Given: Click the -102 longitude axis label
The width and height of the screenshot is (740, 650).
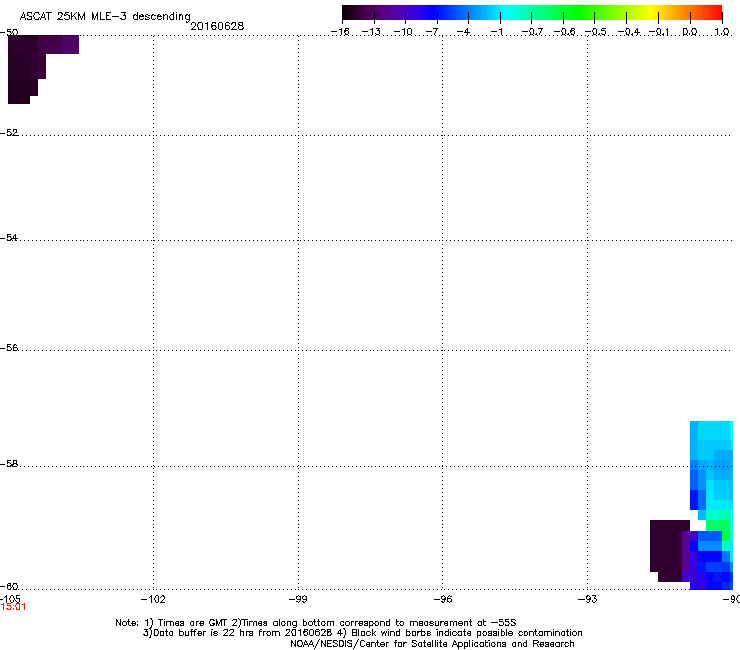Looking at the screenshot, I should (x=153, y=599).
